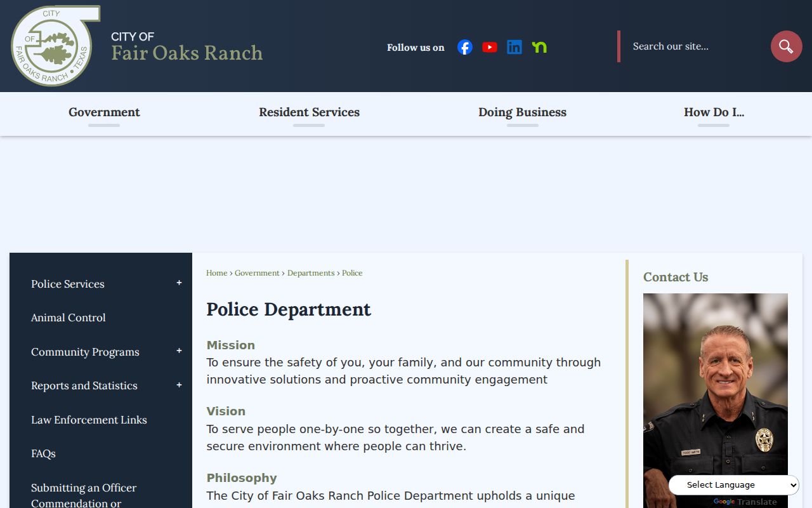Click the Departments breadcrumb link
This screenshot has width=812, height=508.
tap(311, 273)
